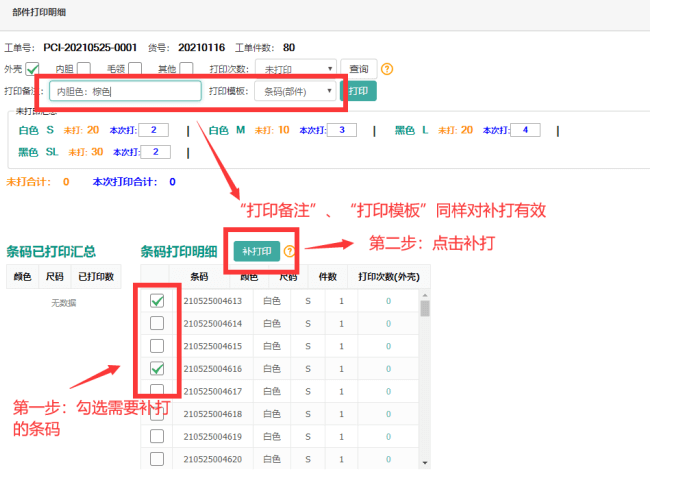Deselect the checked row for barcode 210525004616
677x486 pixels.
(x=157, y=369)
